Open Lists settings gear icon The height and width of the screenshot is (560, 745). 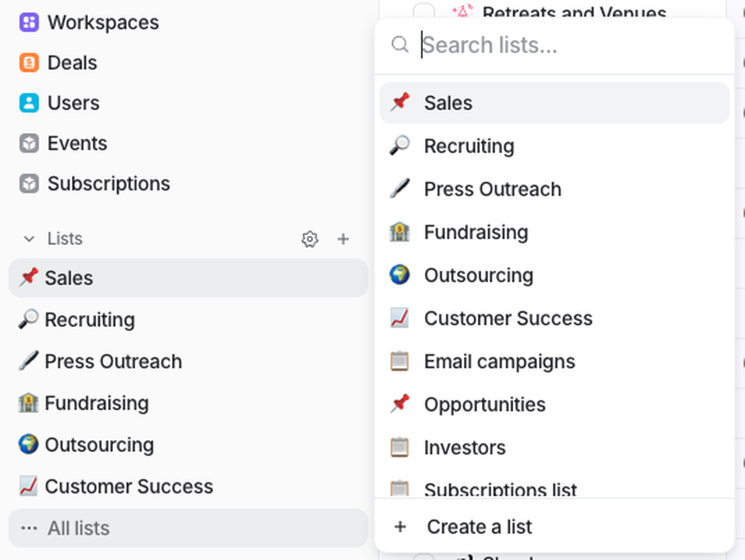[309, 239]
